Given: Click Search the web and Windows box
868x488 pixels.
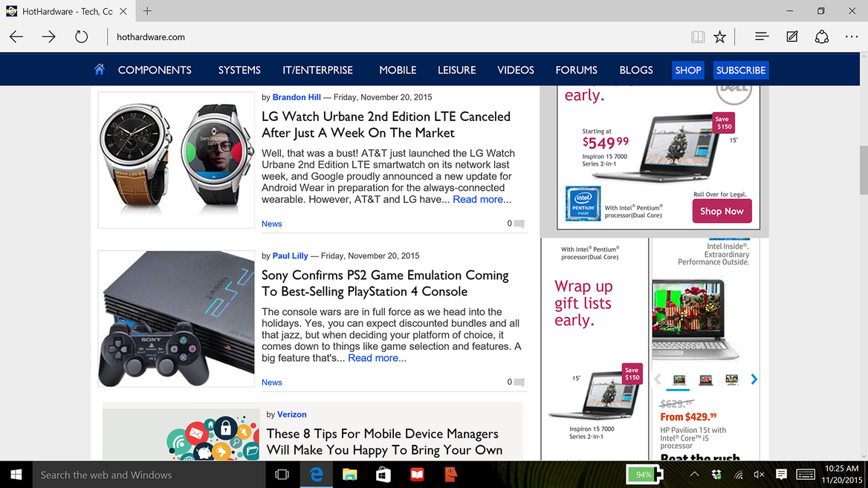Looking at the screenshot, I should [x=149, y=475].
